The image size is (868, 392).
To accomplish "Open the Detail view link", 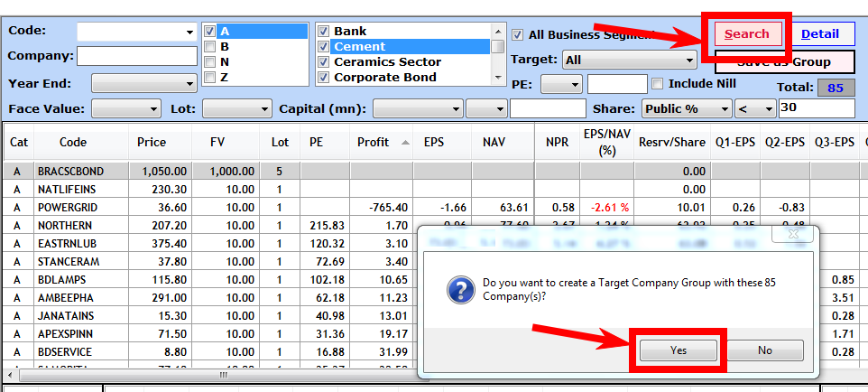I will [x=819, y=34].
